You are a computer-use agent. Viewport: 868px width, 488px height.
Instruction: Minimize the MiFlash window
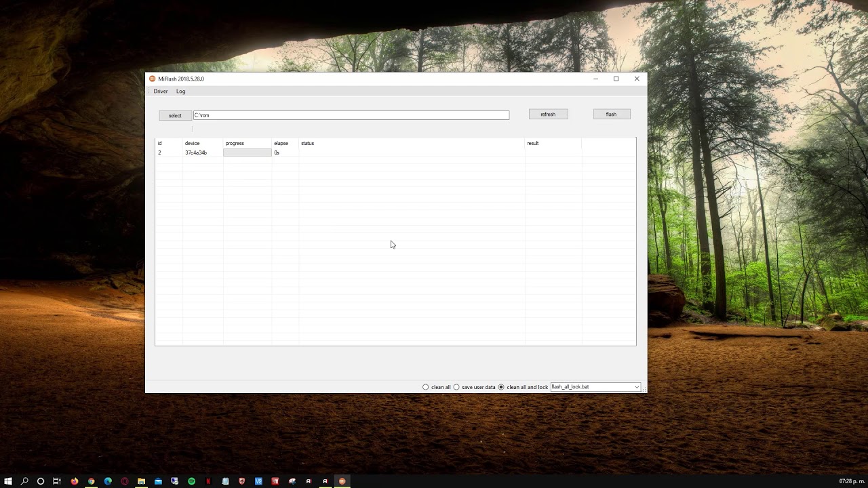(x=595, y=79)
